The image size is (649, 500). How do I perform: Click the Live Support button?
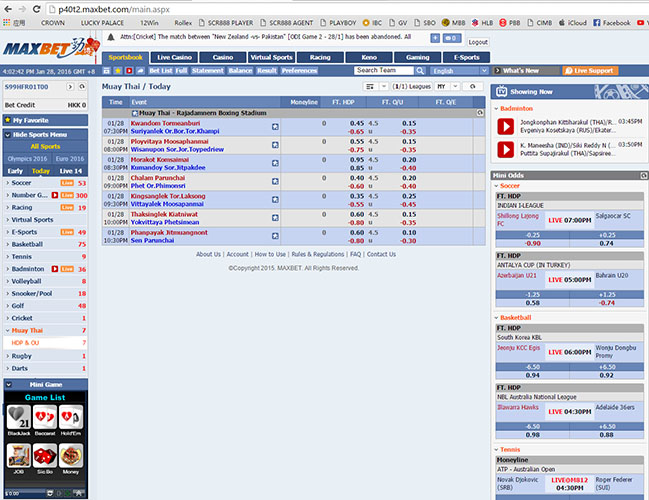coord(590,71)
